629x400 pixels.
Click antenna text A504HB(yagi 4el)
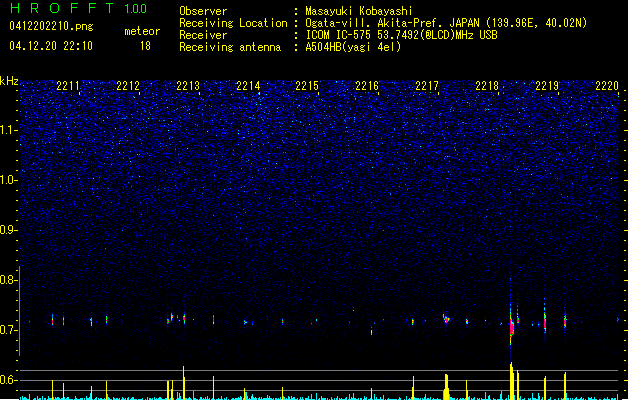pyautogui.click(x=353, y=47)
